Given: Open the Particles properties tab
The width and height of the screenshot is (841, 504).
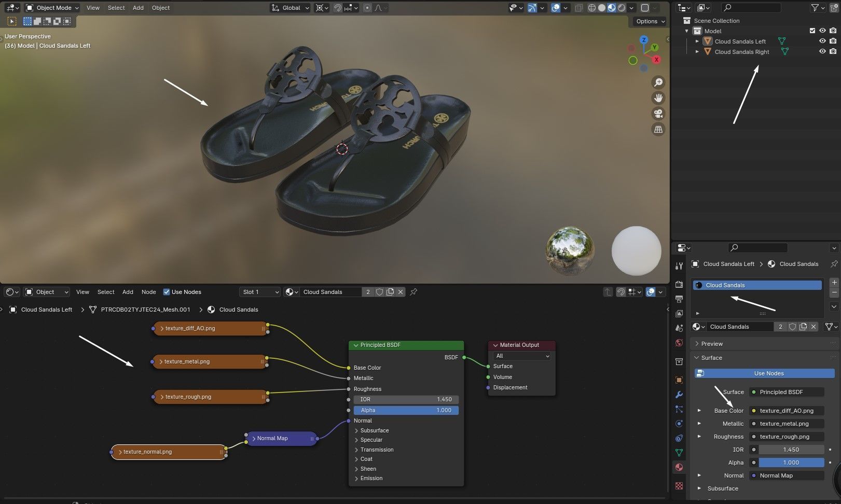Looking at the screenshot, I should point(679,409).
